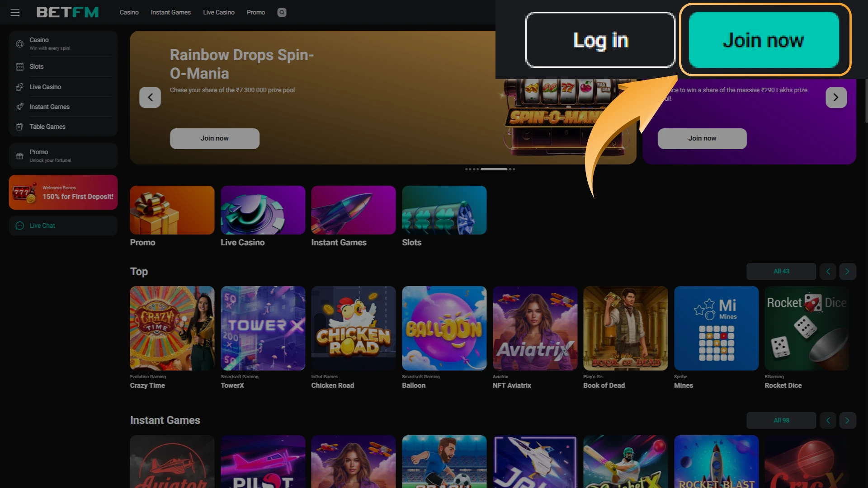Click the search icon in the top bar

coord(282,12)
